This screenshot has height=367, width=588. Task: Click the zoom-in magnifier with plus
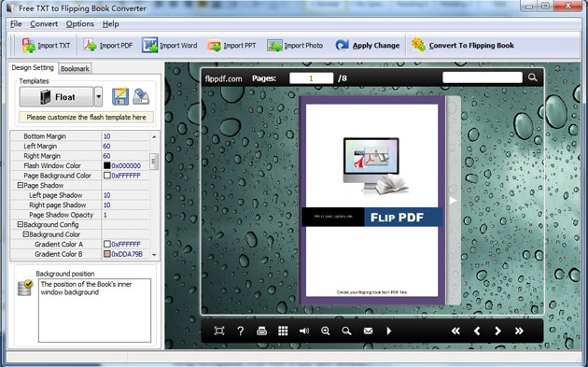tap(326, 331)
